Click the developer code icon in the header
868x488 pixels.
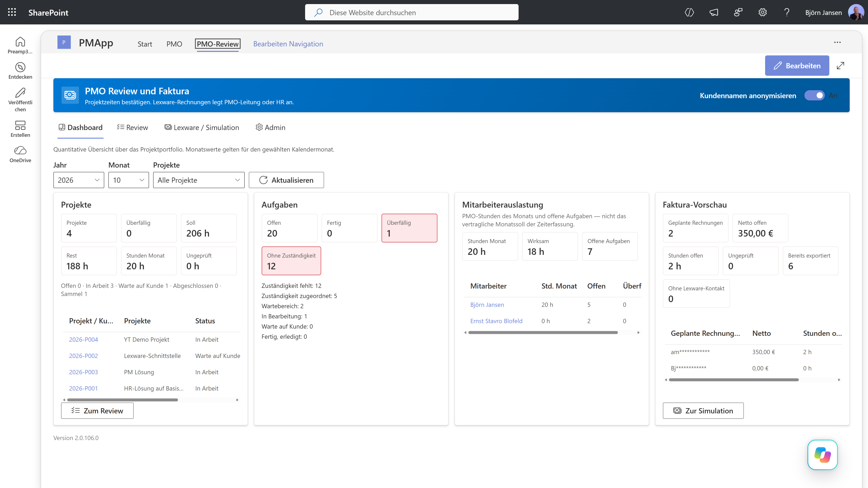click(689, 12)
